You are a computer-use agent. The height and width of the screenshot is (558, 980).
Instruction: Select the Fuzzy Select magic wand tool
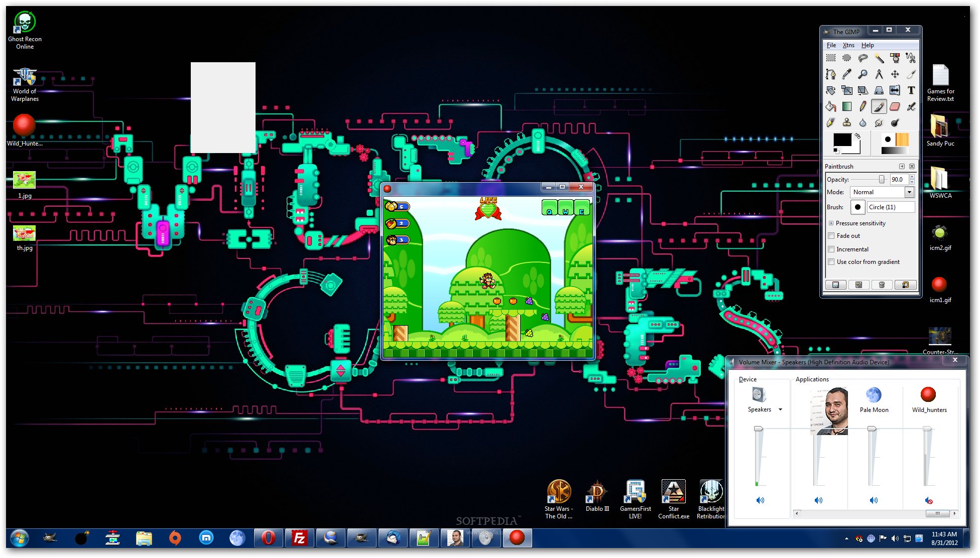click(879, 58)
